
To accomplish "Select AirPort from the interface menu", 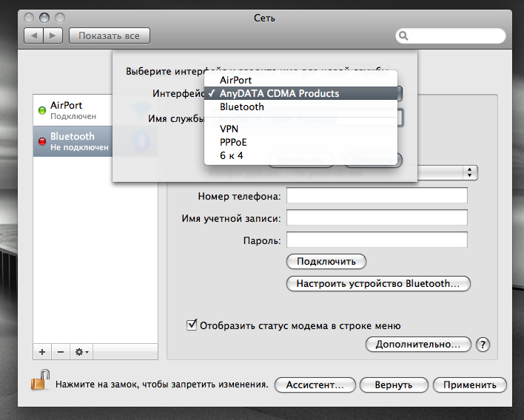I will coord(235,80).
